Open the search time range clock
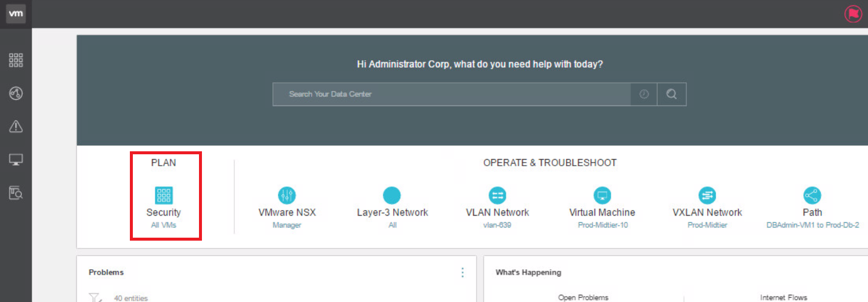 pos(644,94)
